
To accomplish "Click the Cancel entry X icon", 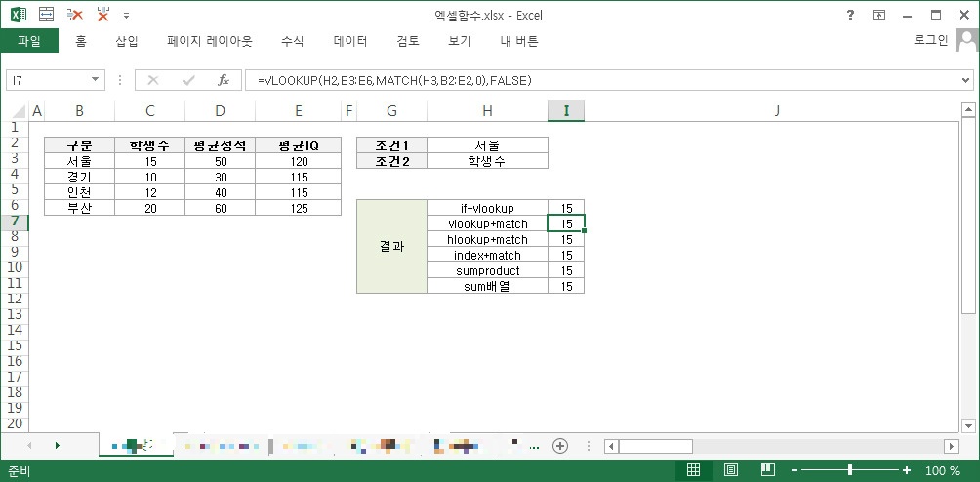I will point(153,80).
